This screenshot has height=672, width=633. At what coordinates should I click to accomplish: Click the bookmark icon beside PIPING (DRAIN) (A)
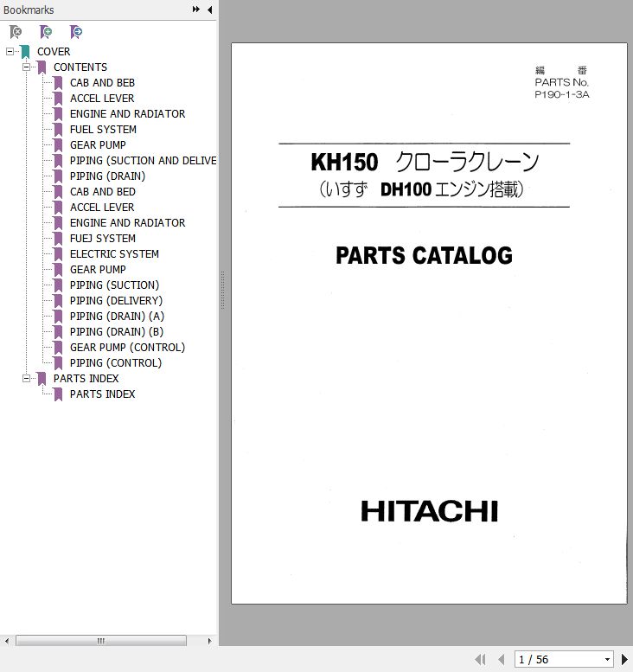58,317
